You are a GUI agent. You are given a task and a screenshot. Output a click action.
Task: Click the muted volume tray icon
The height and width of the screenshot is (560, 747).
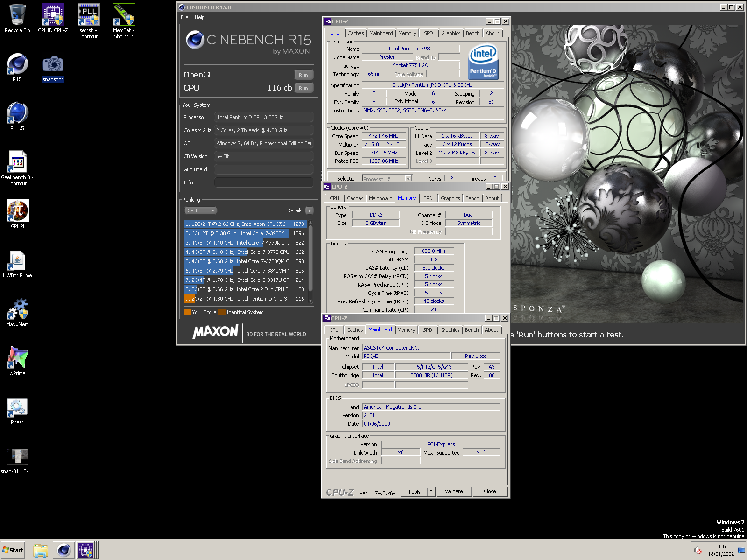[698, 551]
